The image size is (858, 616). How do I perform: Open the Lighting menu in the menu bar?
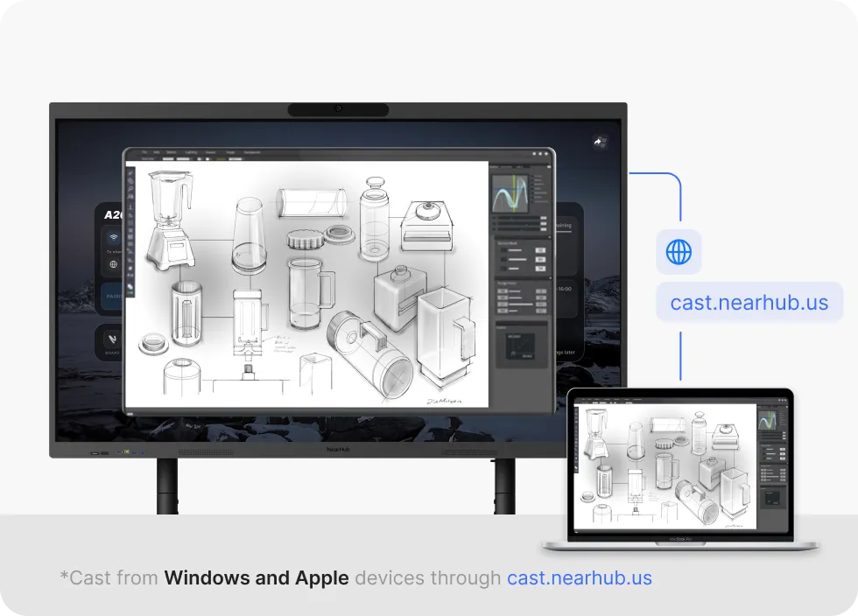[x=190, y=152]
